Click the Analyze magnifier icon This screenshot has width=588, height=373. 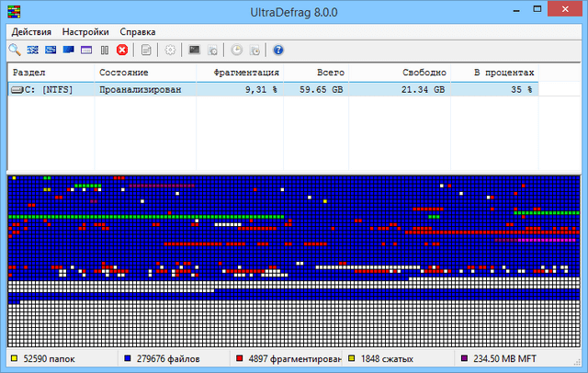[15, 50]
